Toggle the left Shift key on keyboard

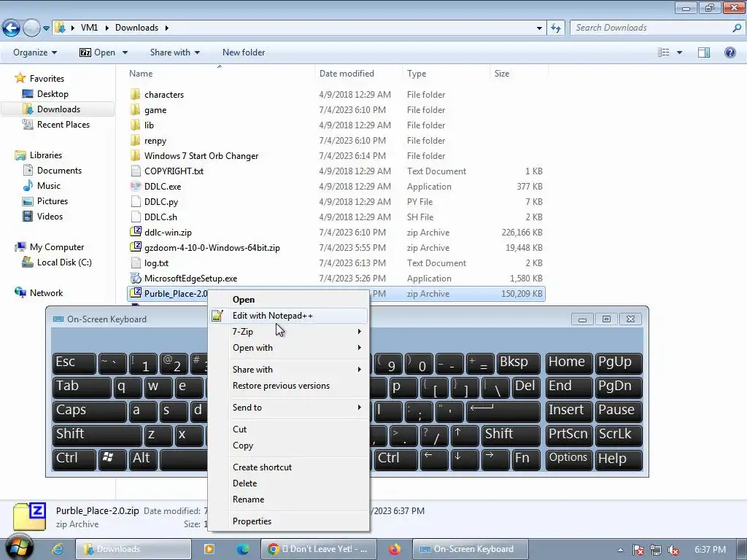(x=97, y=435)
